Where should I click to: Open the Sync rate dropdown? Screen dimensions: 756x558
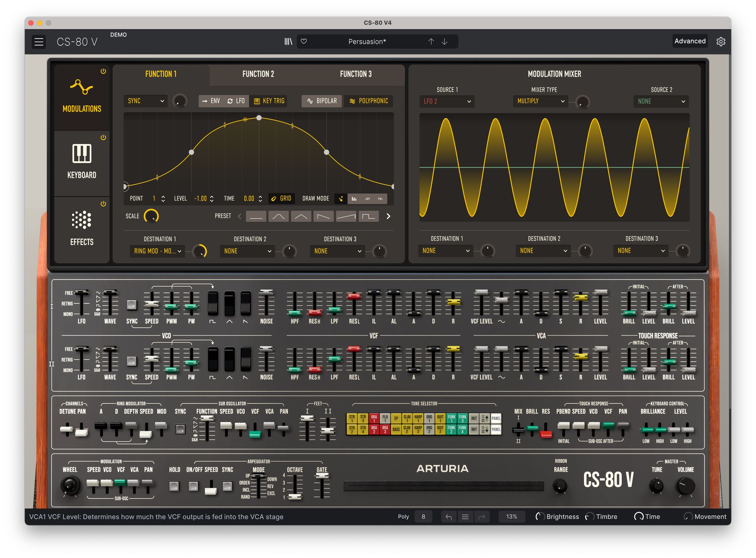coord(146,101)
